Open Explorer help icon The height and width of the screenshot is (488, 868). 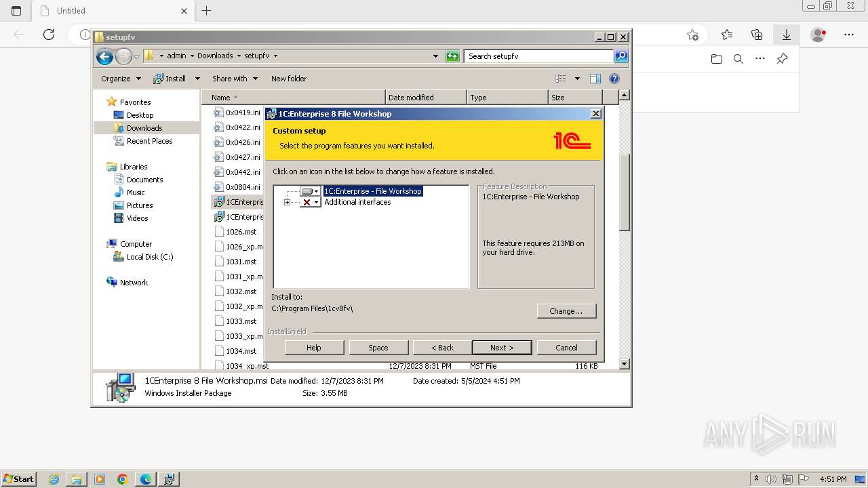(x=614, y=79)
